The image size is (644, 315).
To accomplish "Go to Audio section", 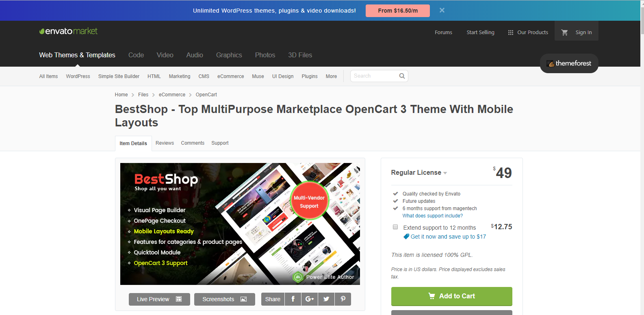I will [195, 55].
